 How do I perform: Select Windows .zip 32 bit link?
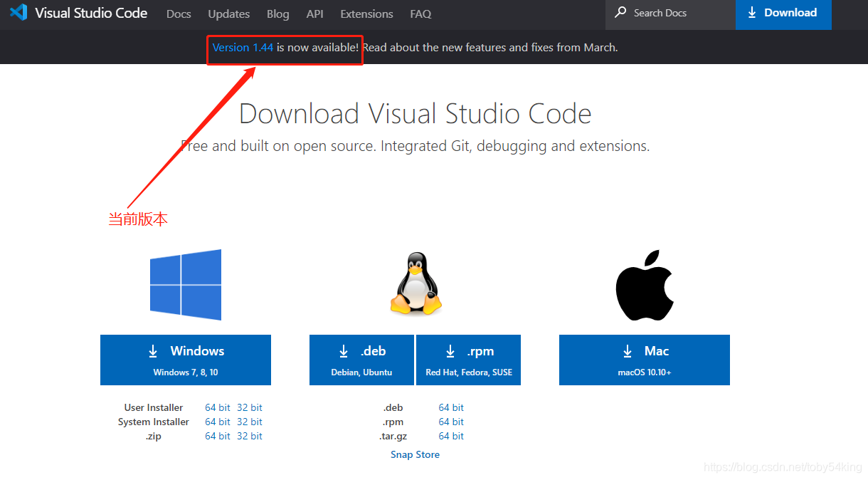pyautogui.click(x=250, y=436)
